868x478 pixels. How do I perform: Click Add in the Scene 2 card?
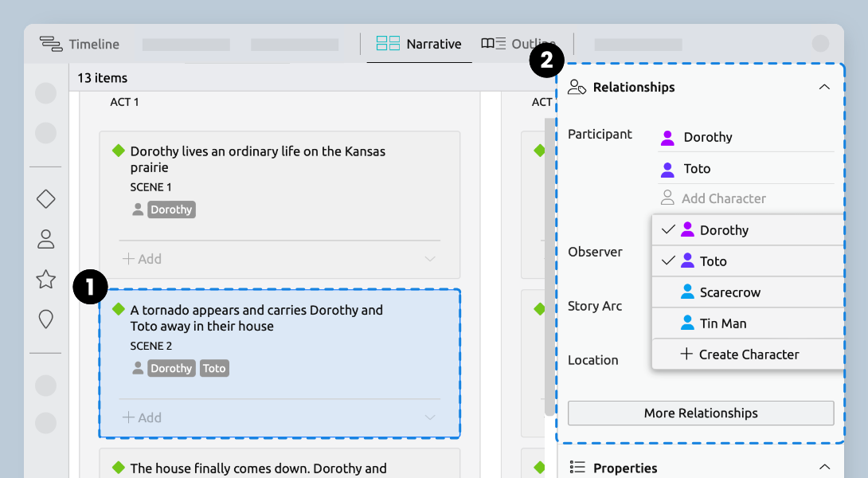tap(142, 417)
